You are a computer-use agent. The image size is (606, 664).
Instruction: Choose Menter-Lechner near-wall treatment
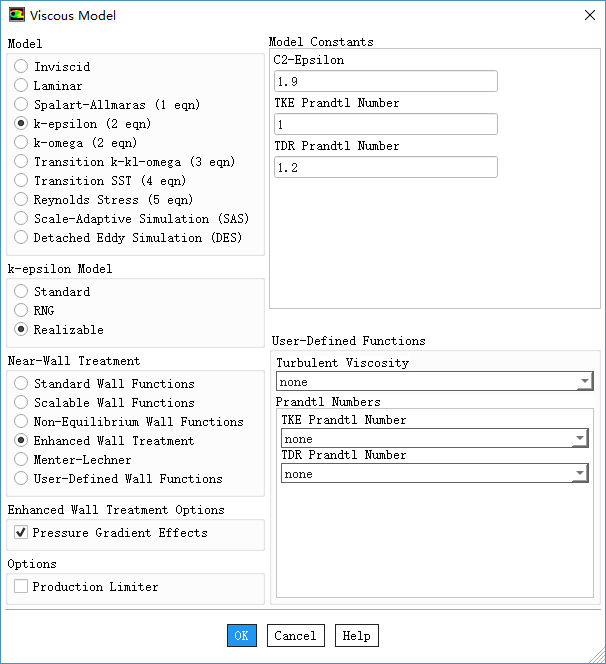(x=21, y=460)
